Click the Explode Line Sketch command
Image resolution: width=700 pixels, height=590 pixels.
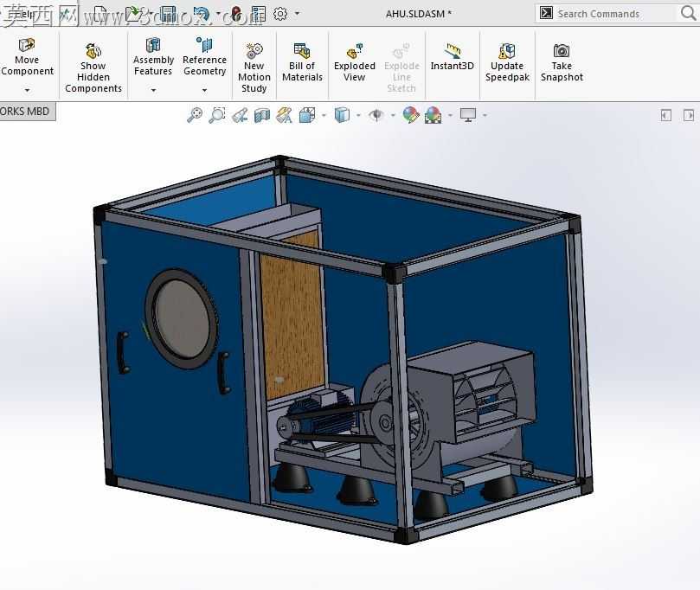401,67
